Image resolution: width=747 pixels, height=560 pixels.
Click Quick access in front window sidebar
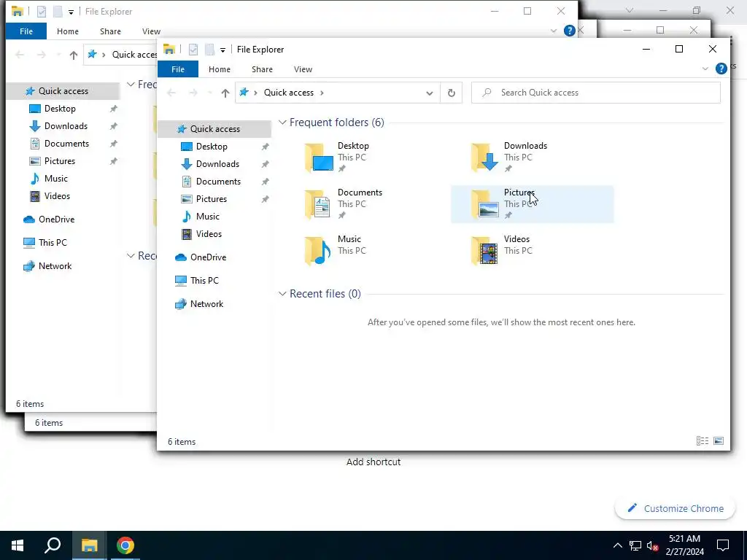[214, 129]
